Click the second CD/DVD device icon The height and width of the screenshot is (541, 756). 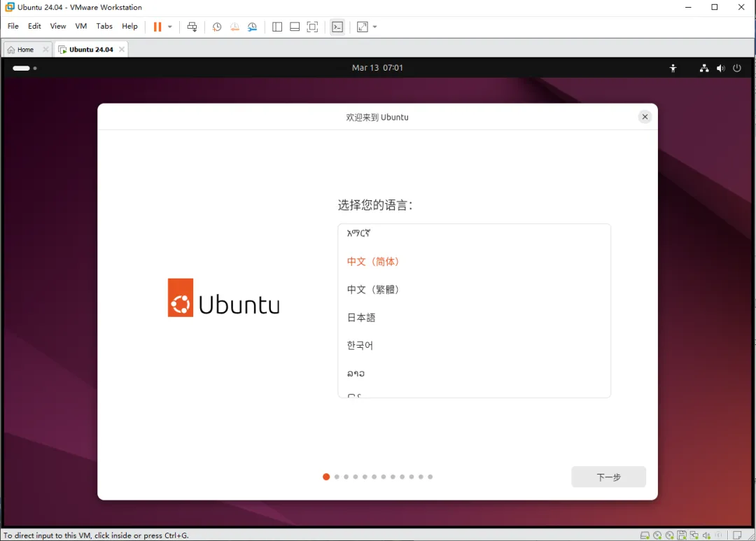click(x=670, y=535)
